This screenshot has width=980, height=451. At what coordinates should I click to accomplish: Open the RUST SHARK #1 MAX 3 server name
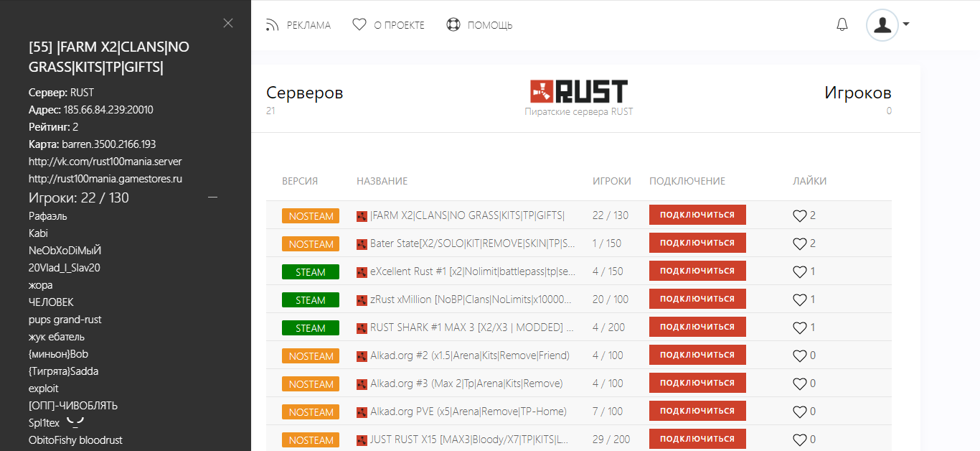[x=473, y=327]
